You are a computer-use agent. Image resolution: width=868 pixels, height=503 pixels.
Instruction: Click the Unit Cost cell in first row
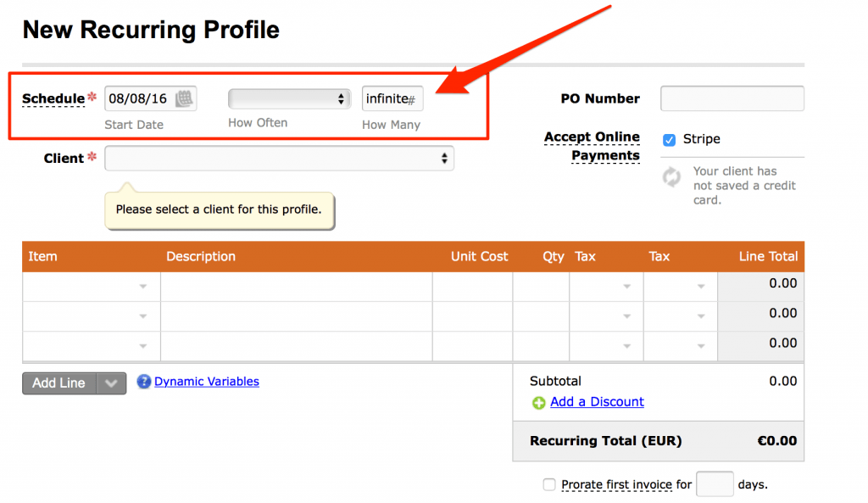(x=473, y=287)
